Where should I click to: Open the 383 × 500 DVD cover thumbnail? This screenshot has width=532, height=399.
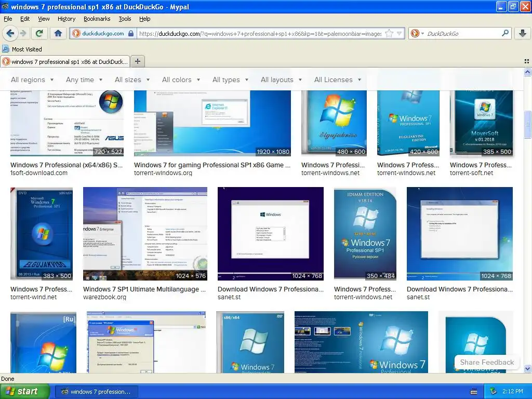[42, 233]
